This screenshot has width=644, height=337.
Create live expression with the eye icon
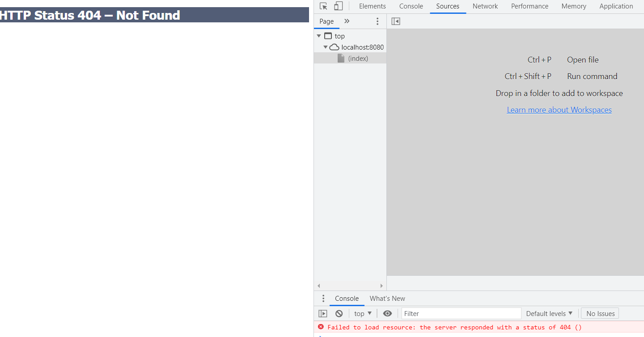coord(387,314)
